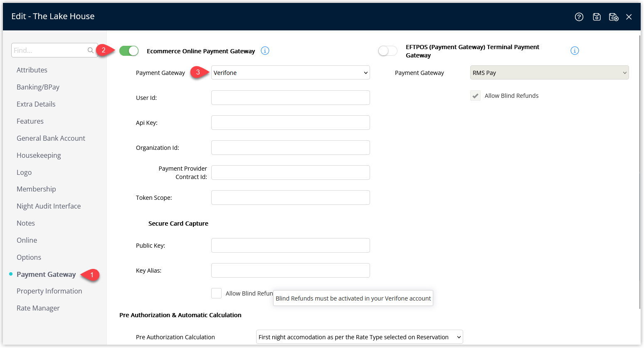Viewport: 644px width, 348px height.
Task: Toggle off Ecommerce Online Payment Gateway switch
Action: tap(129, 51)
